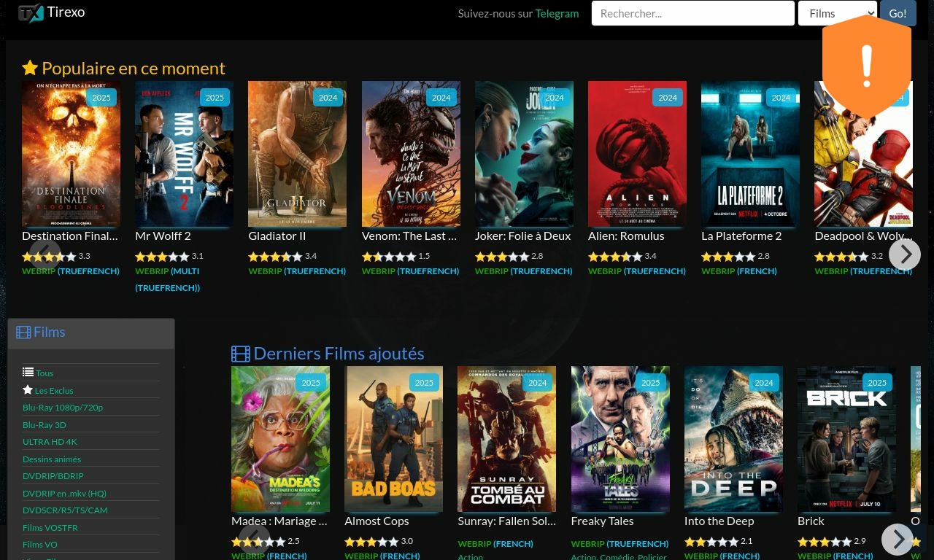This screenshot has height=560, width=934.
Task: Open the Films category dropdown
Action: 837,13
